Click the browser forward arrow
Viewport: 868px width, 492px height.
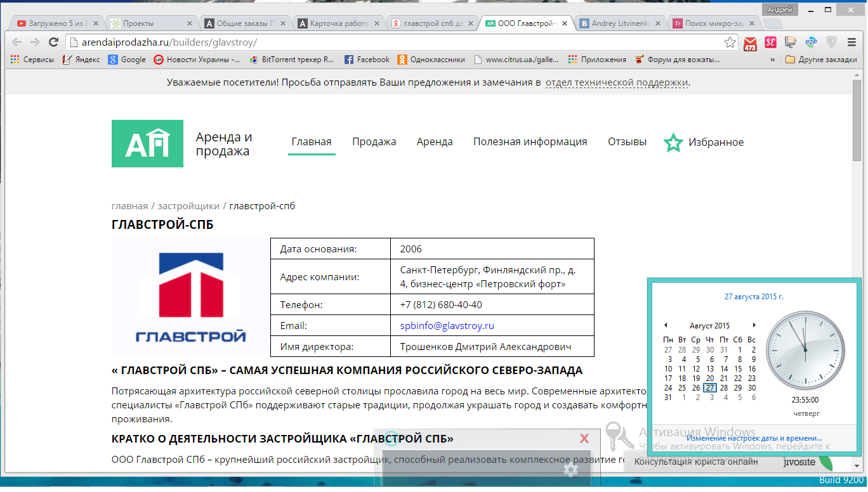click(x=35, y=42)
